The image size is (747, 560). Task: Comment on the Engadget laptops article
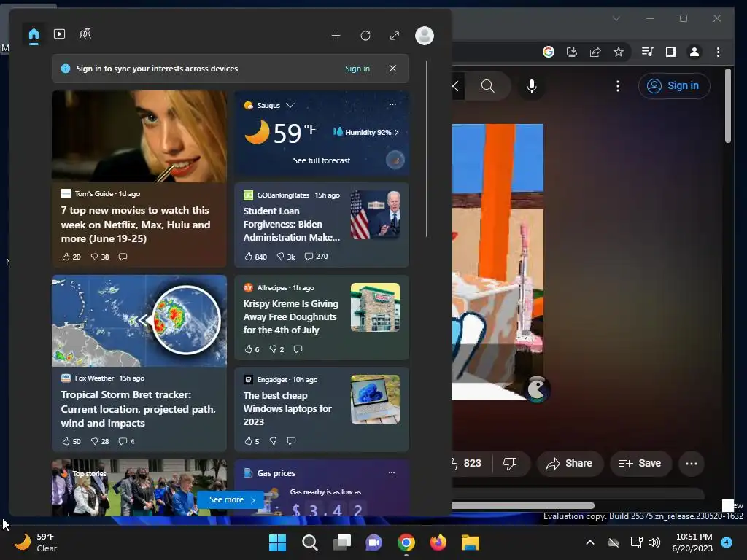292,441
